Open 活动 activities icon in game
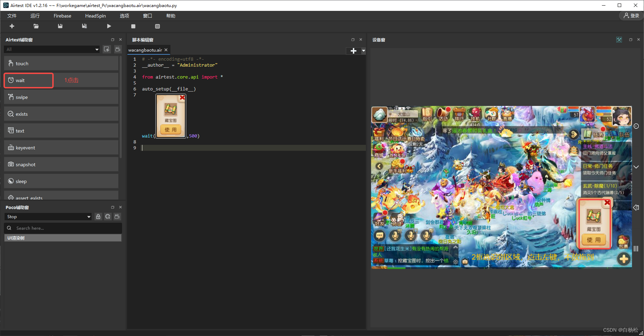644x336 pixels. (443, 114)
